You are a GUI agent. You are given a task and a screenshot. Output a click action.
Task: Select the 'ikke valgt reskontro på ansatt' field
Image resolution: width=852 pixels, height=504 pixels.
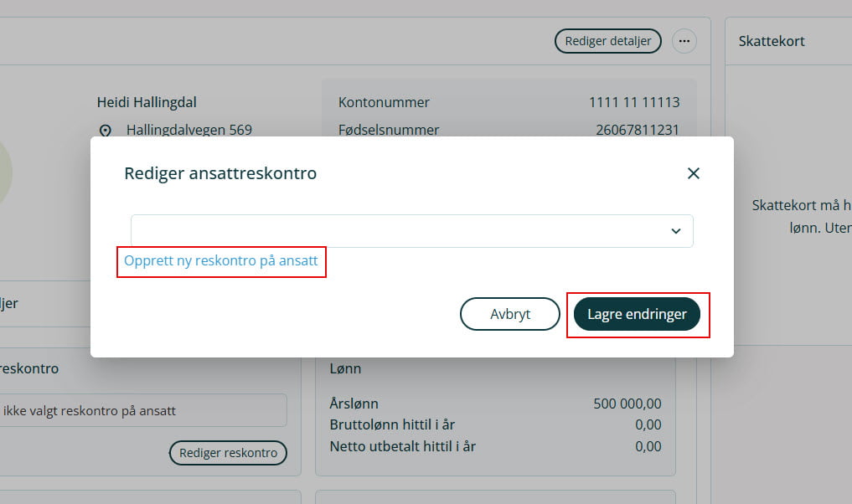(x=142, y=411)
